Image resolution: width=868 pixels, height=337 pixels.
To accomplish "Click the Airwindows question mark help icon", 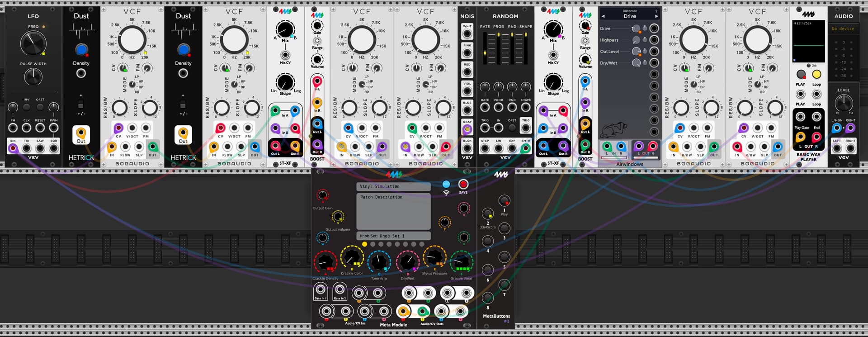I will point(656,11).
